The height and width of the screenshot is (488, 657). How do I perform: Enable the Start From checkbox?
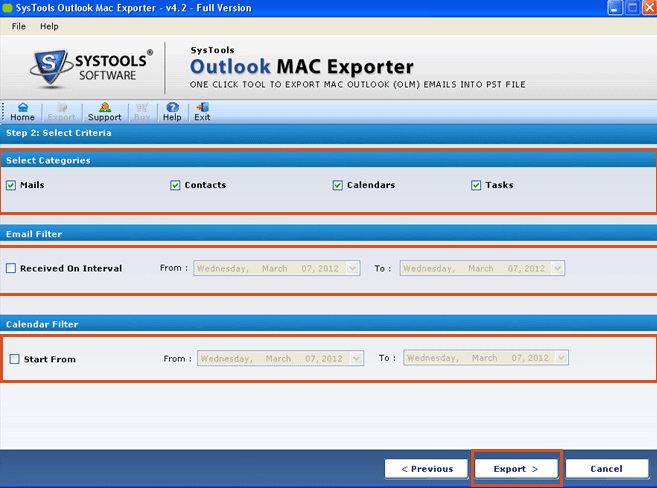click(15, 359)
